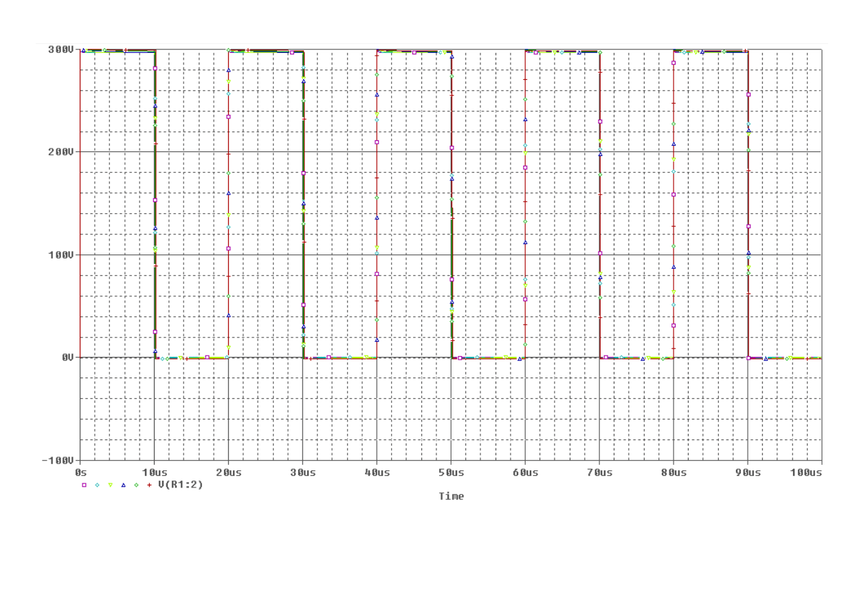Click the 30us x-axis label

[x=303, y=473]
